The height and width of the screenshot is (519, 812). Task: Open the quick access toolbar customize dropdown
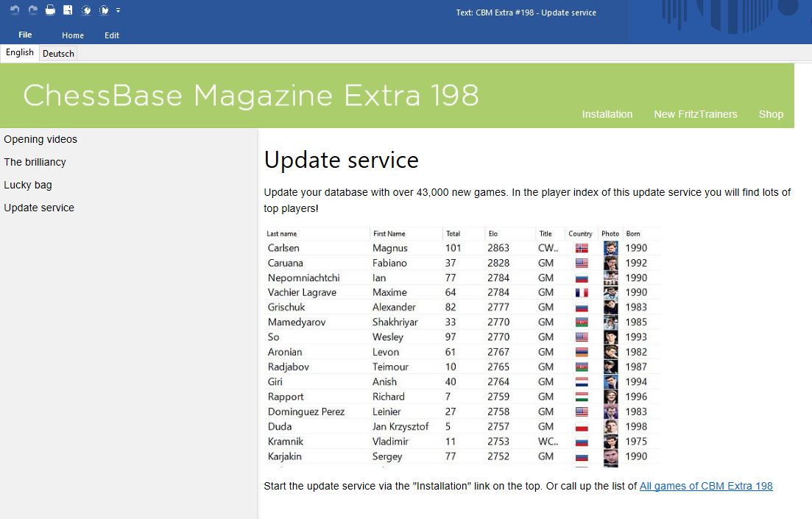[118, 10]
